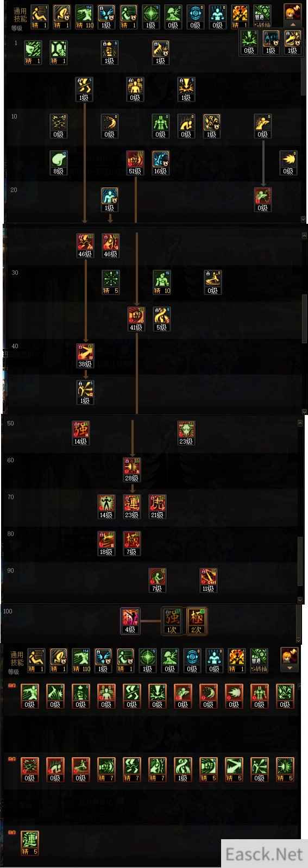Image resolution: width=308 pixels, height=868 pixels.
Task: Select the 強 1次 enhancement button
Action: point(172,621)
